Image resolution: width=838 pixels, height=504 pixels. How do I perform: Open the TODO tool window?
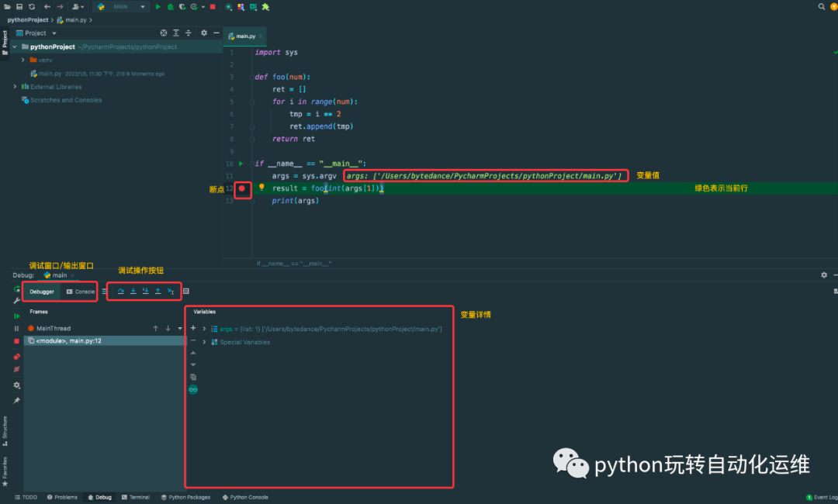(x=26, y=497)
